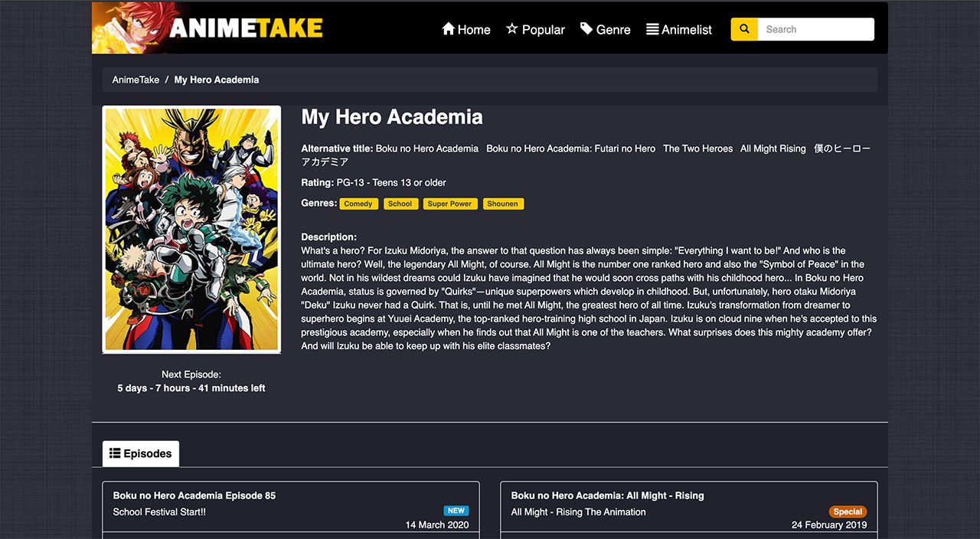Select the School genre tag
Viewport: 980px width, 539px height.
[x=400, y=204]
